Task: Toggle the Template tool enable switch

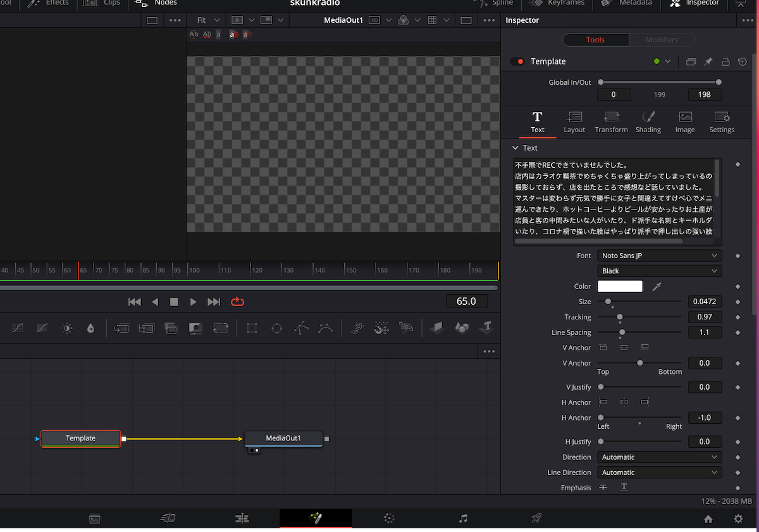Action: tap(517, 61)
